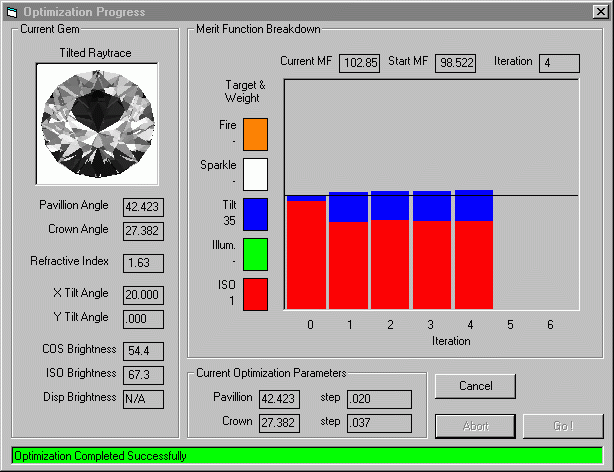Click the 'Current MF' label
Image resolution: width=614 pixels, height=472 pixels.
[306, 61]
